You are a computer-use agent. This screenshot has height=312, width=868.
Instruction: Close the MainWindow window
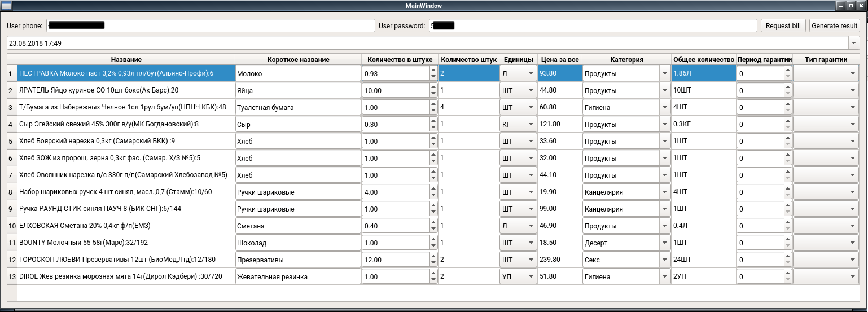[x=860, y=5]
